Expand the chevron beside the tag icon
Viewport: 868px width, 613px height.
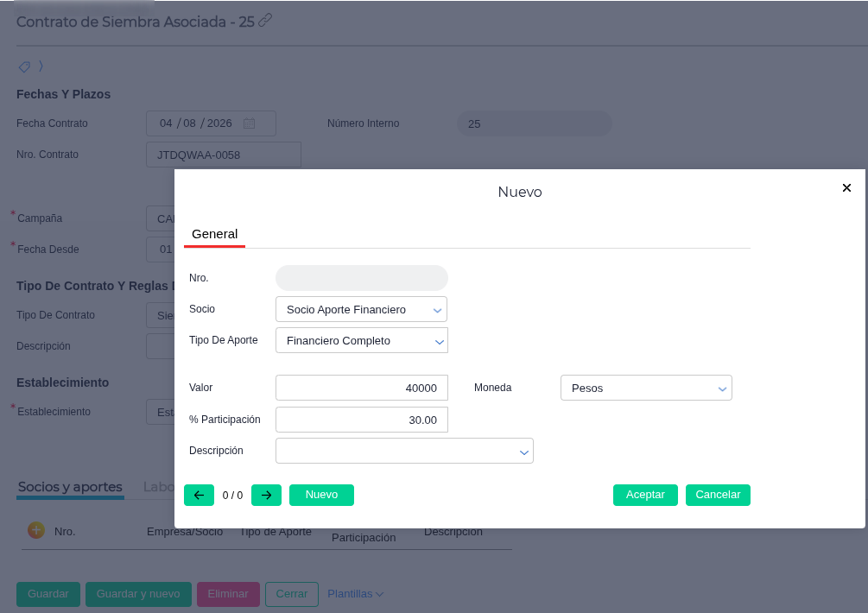click(x=41, y=66)
